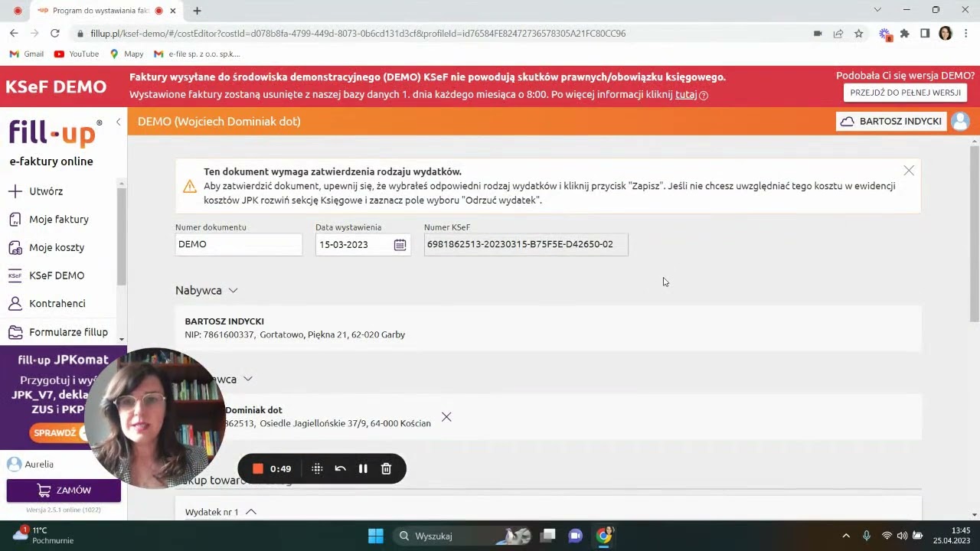
Task: Grab the recorder toolbar move handle
Action: pos(317,469)
